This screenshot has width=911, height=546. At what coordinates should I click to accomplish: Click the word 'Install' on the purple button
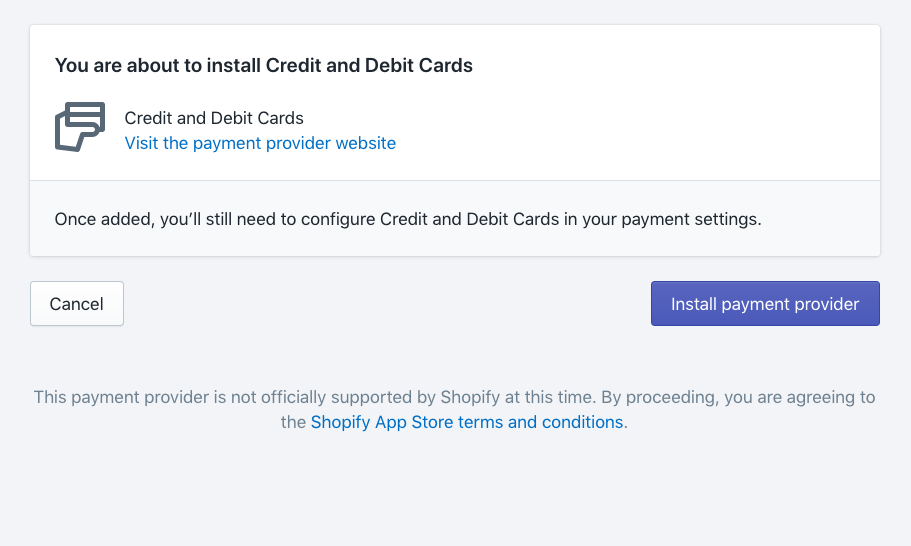tap(694, 304)
